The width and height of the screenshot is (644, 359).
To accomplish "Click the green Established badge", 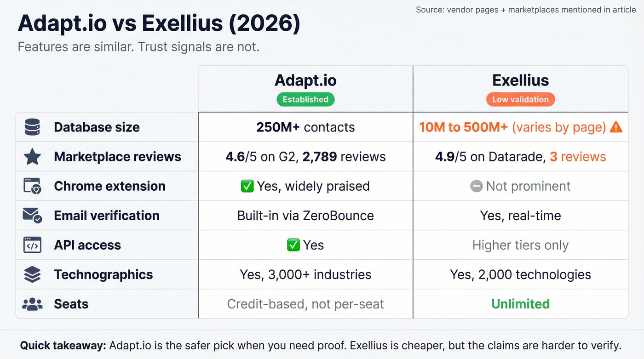I will 305,99.
